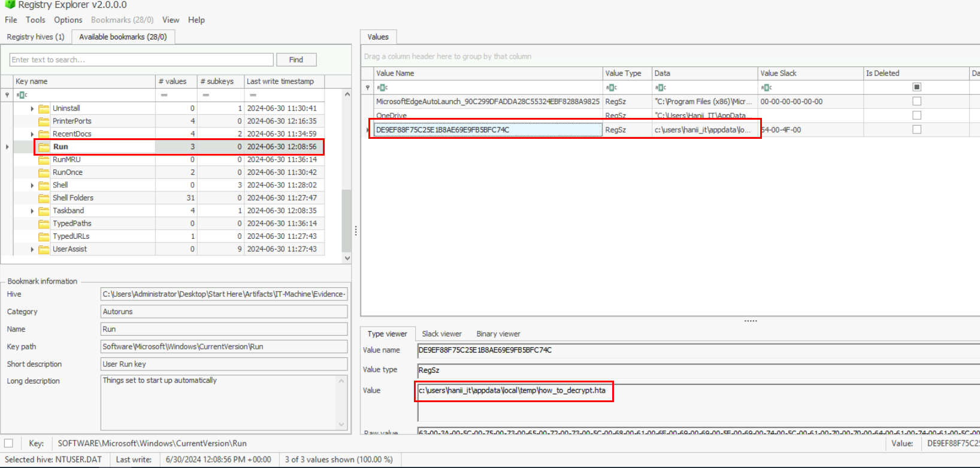Click the Data column filter condition icon

coord(661,87)
